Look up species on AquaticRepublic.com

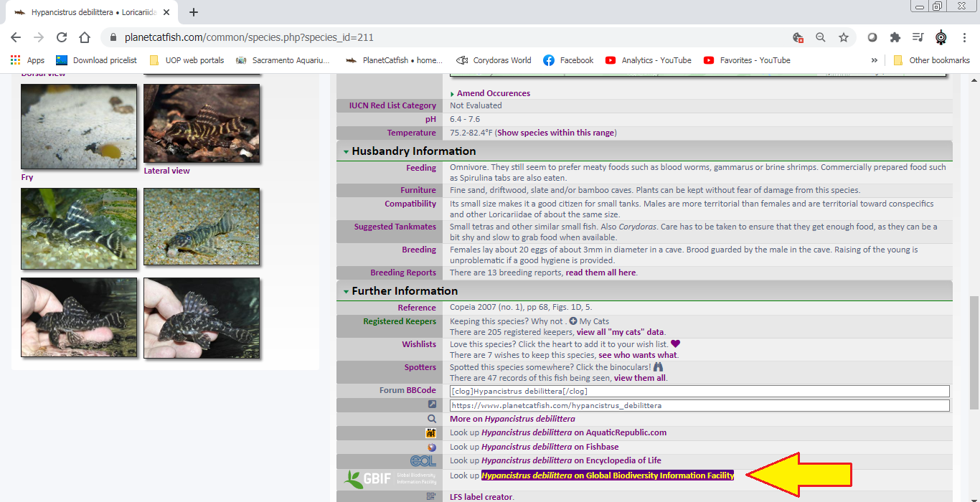point(574,432)
